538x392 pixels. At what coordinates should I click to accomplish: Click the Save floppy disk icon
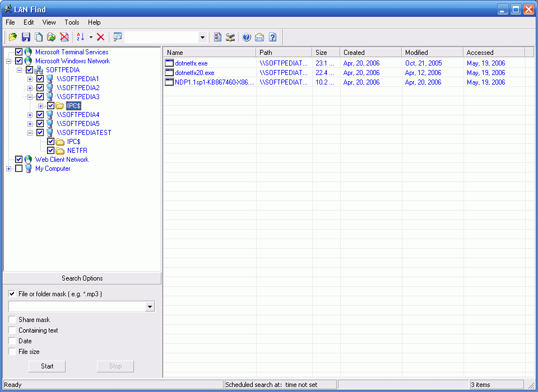click(26, 37)
